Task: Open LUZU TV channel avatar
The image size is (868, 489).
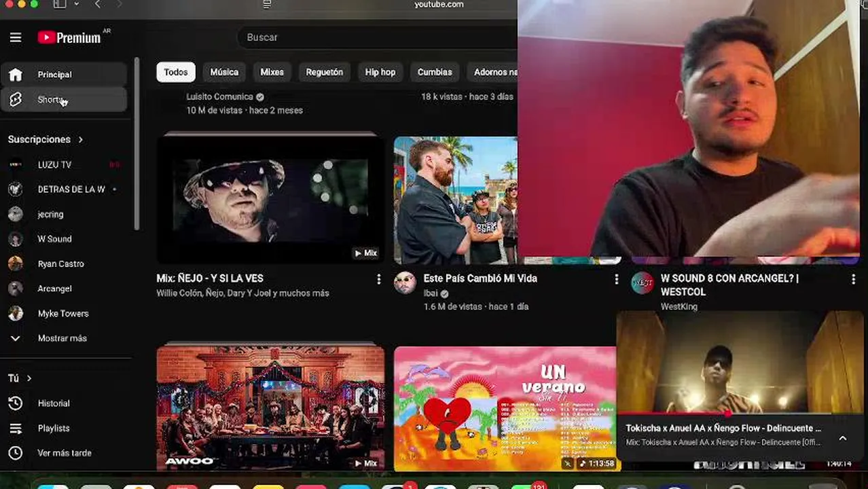Action: (x=15, y=164)
